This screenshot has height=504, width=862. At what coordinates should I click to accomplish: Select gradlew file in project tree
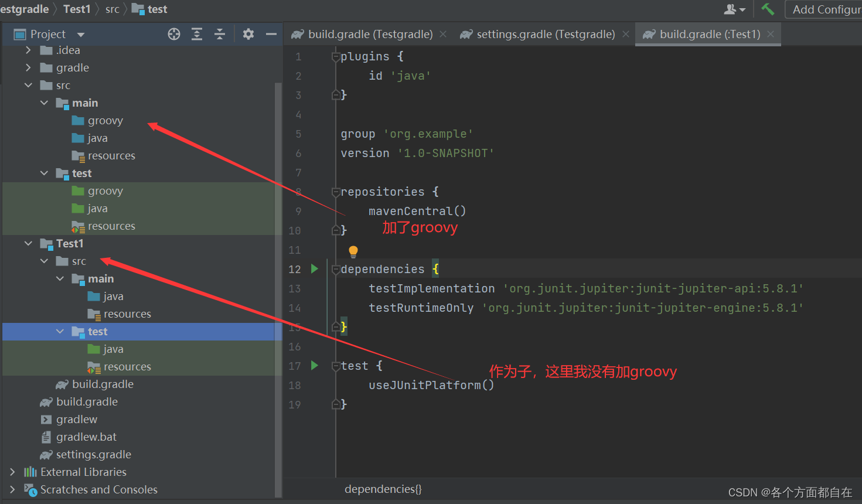point(69,419)
